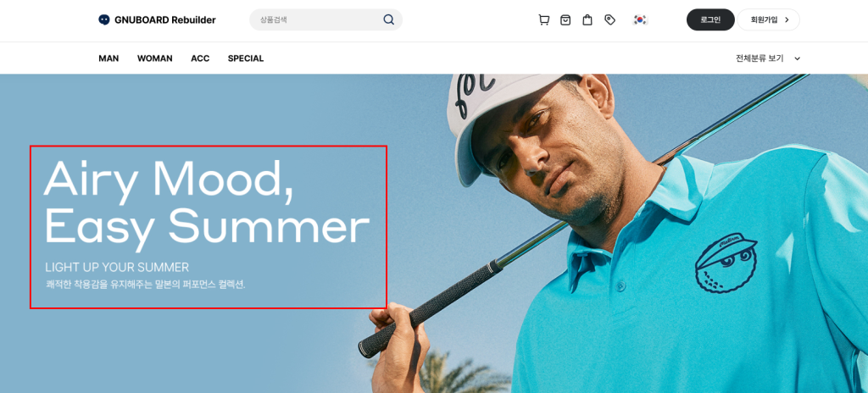Click the smiling basket bag icon
Screen dimensions: 868x393
[x=565, y=20]
